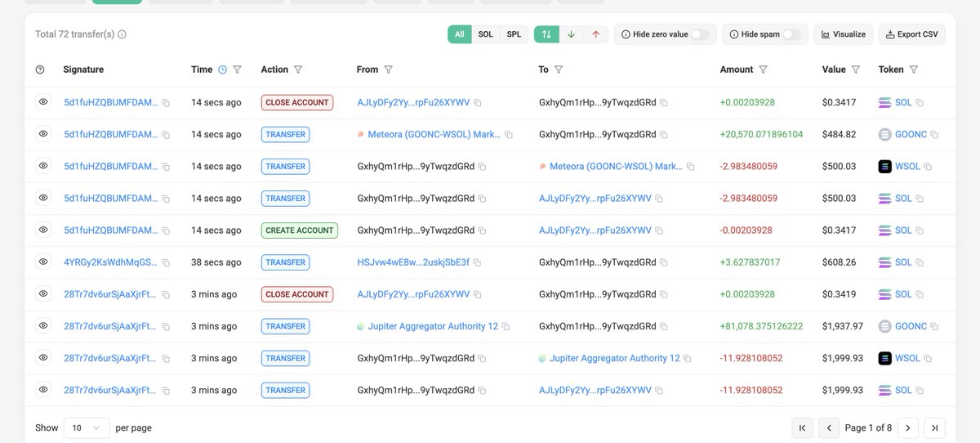This screenshot has height=443, width=980.
Task: Copy WSOL token in the $500.03 row
Action: [928, 167]
